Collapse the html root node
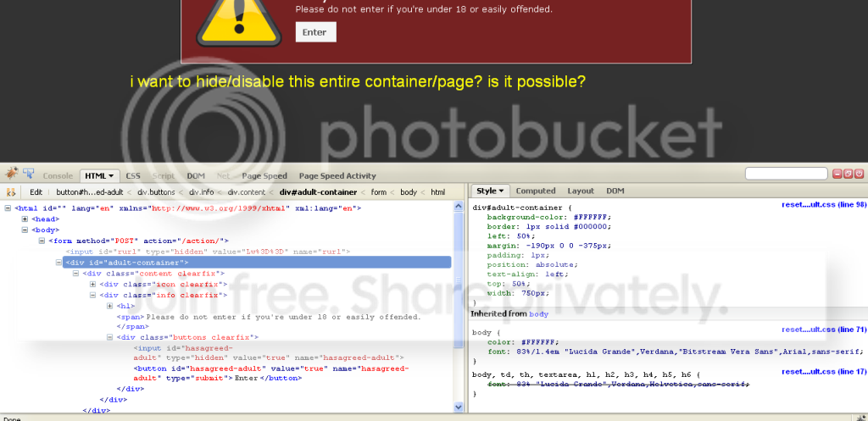This screenshot has height=421, width=868. point(8,208)
